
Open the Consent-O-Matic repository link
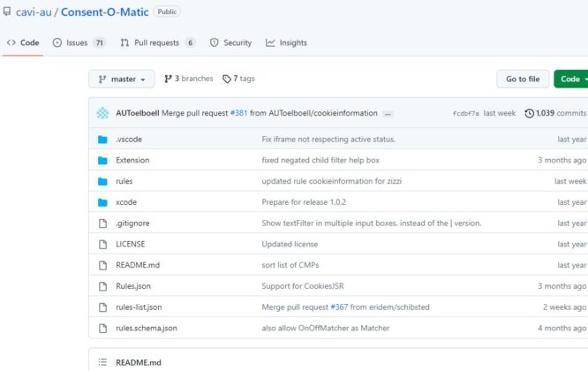(105, 12)
